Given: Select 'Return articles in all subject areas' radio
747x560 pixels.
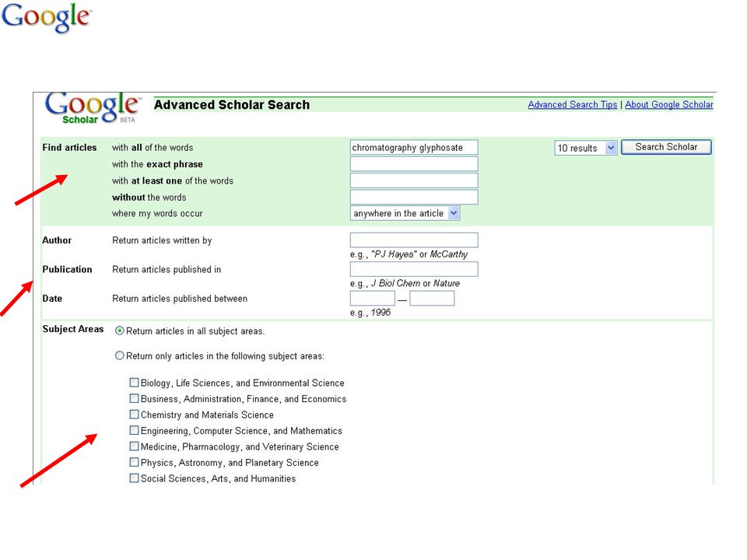Looking at the screenshot, I should pyautogui.click(x=120, y=331).
